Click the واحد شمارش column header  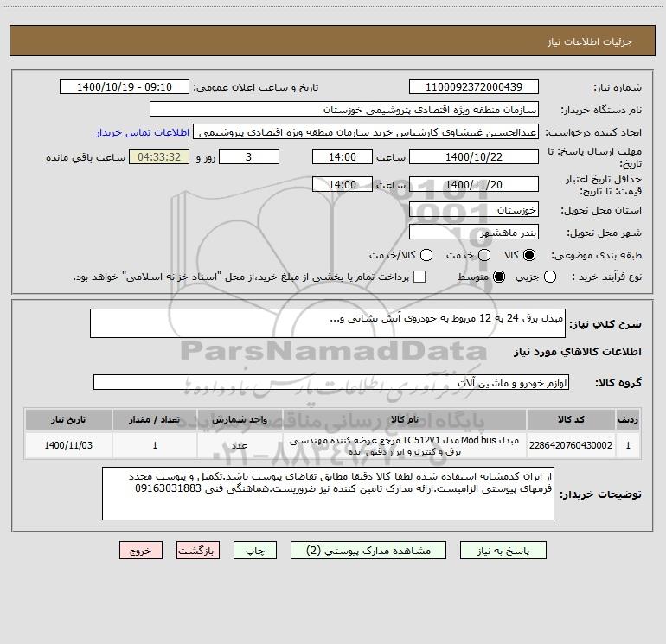click(240, 419)
